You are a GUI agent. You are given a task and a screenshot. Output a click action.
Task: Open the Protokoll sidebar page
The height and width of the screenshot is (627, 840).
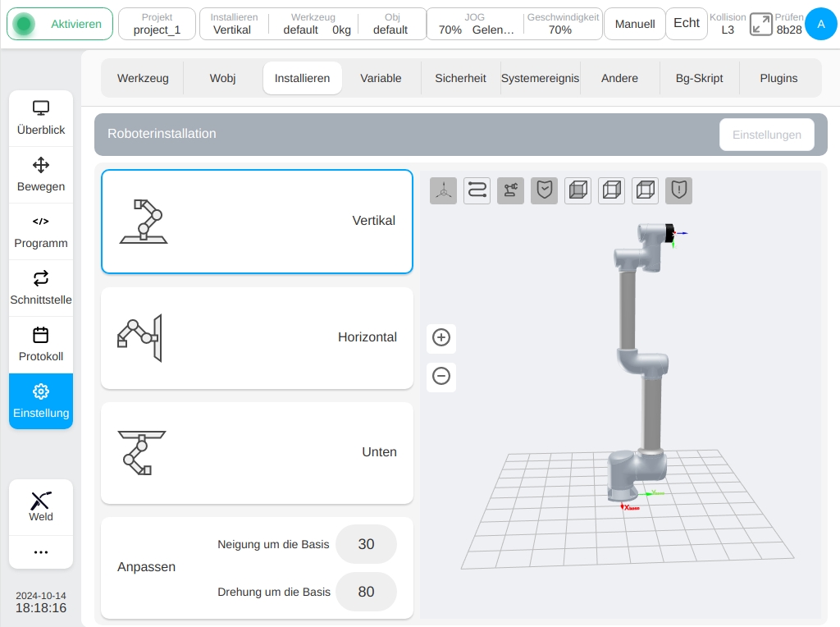click(x=41, y=346)
